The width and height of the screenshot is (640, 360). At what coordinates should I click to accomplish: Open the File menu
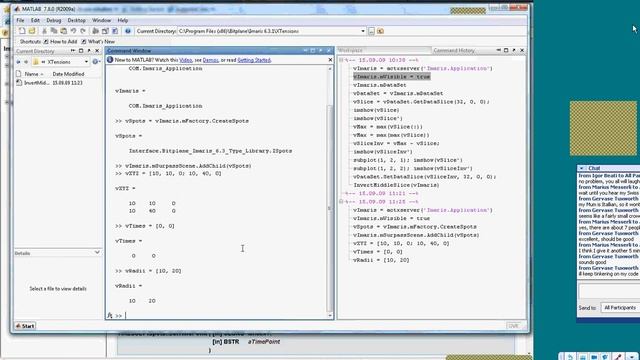click(20, 20)
